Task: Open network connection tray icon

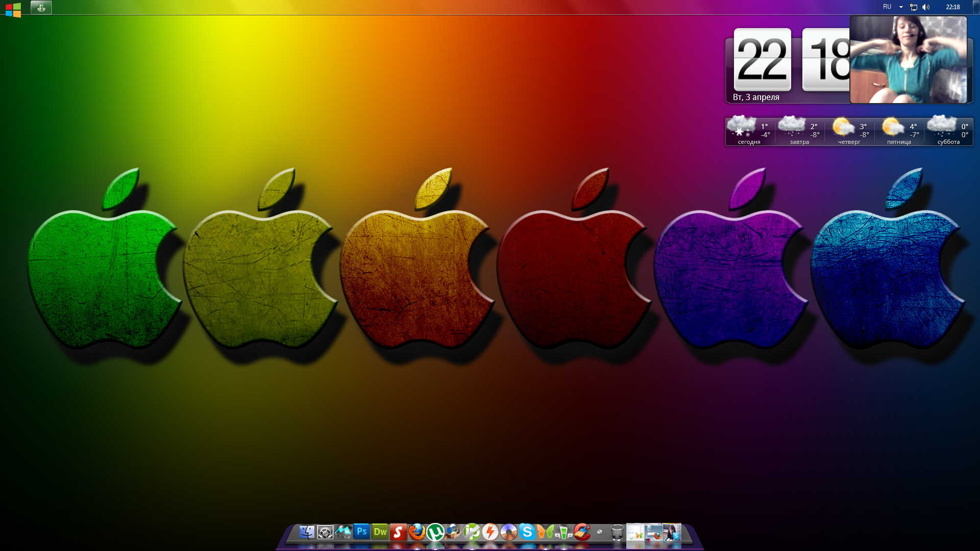Action: [x=914, y=7]
